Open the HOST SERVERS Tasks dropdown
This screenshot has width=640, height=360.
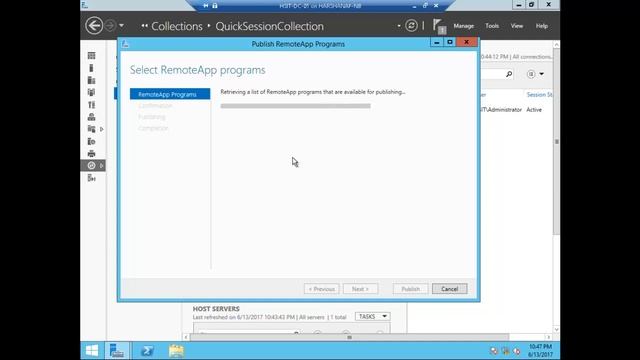[x=373, y=317]
